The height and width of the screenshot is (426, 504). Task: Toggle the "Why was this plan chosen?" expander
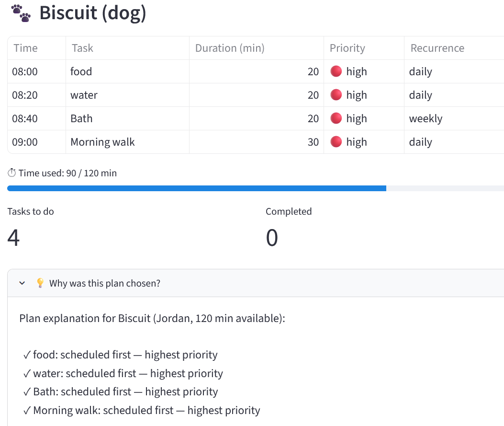click(x=256, y=283)
